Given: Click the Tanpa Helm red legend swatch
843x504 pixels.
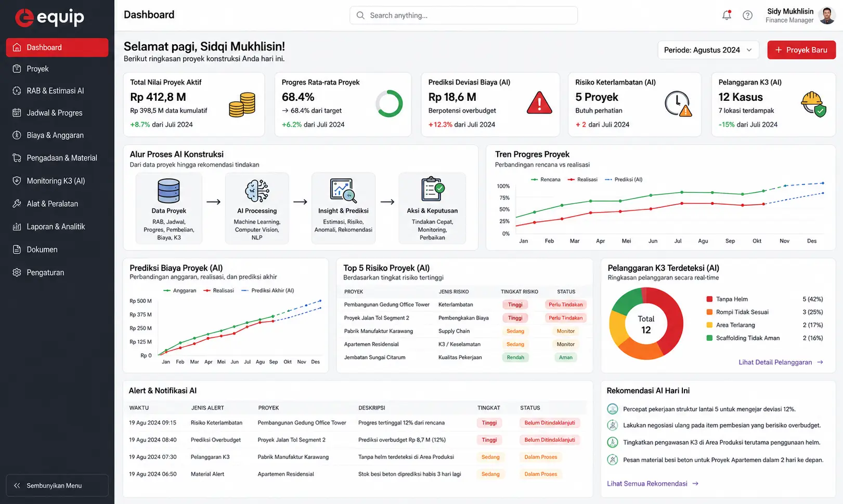Looking at the screenshot, I should pos(709,299).
